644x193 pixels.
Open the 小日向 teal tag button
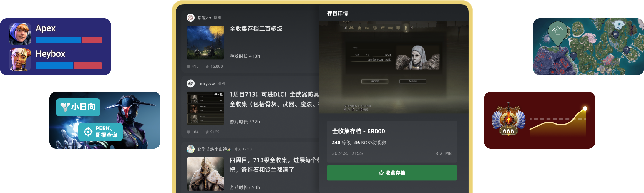coord(78,107)
